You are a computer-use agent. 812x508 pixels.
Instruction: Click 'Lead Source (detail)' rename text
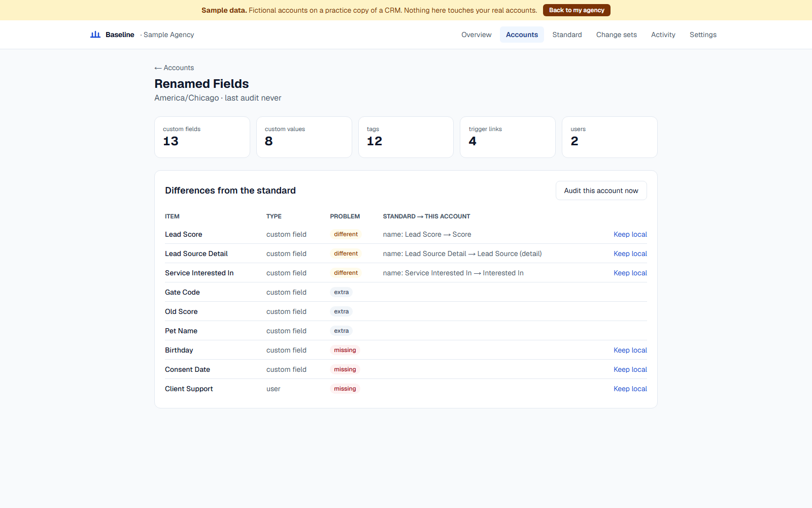tap(510, 253)
